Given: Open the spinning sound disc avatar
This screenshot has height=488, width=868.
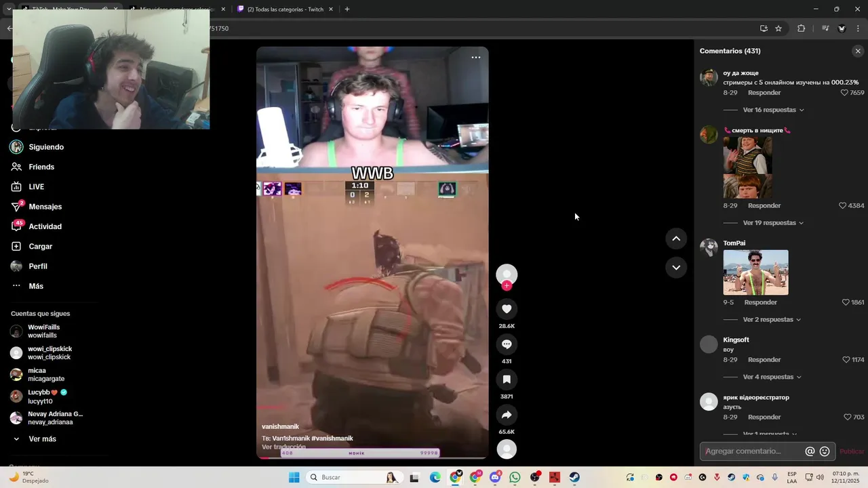Looking at the screenshot, I should point(507,449).
